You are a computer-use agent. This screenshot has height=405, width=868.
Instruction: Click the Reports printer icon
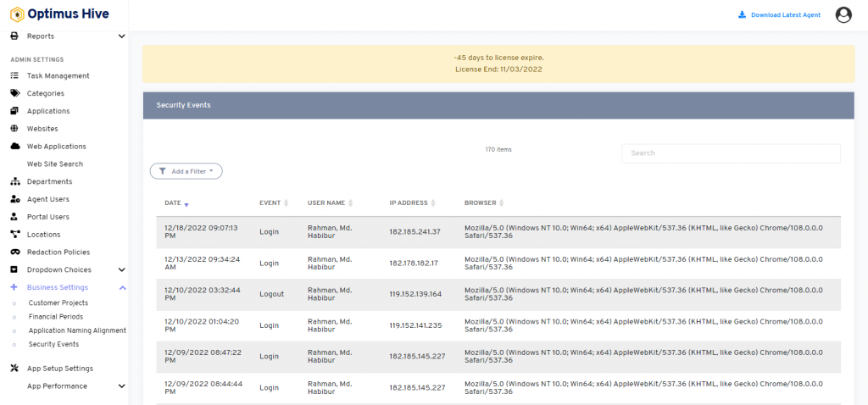tap(15, 36)
